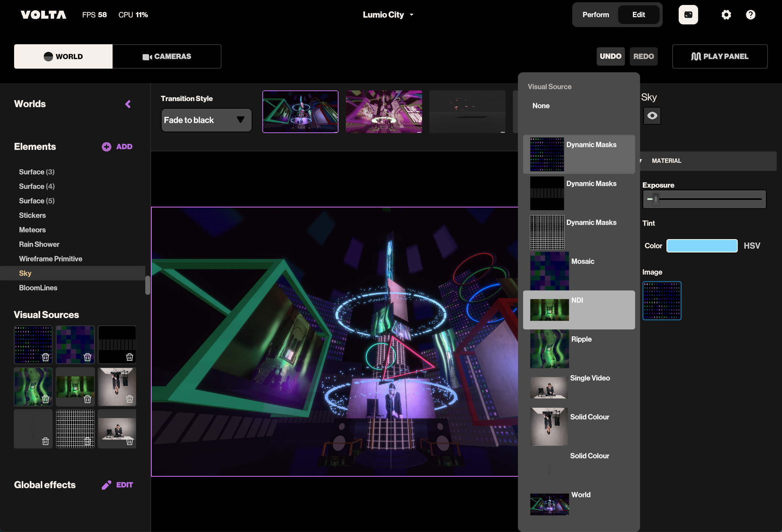Image resolution: width=782 pixels, height=532 pixels.
Task: Open the Lumio City project dropdown
Action: coord(388,15)
